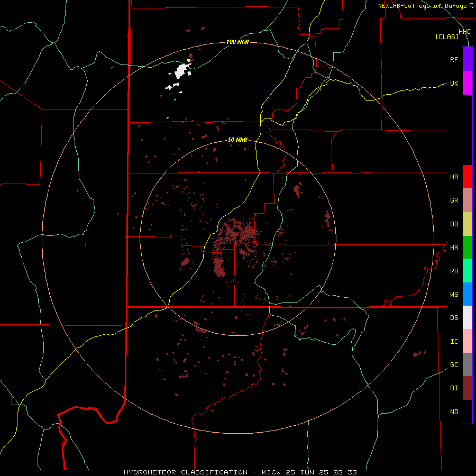Click the 'HA' legend label
This screenshot has width=476, height=476.
pos(454,177)
